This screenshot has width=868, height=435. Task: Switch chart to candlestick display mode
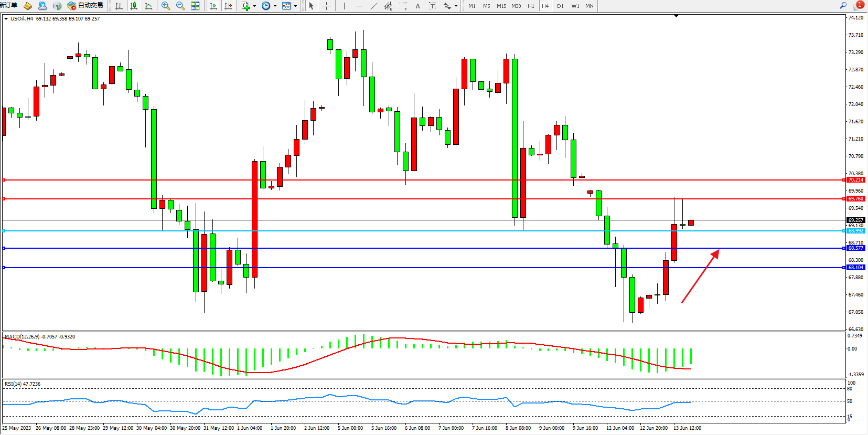pos(134,6)
